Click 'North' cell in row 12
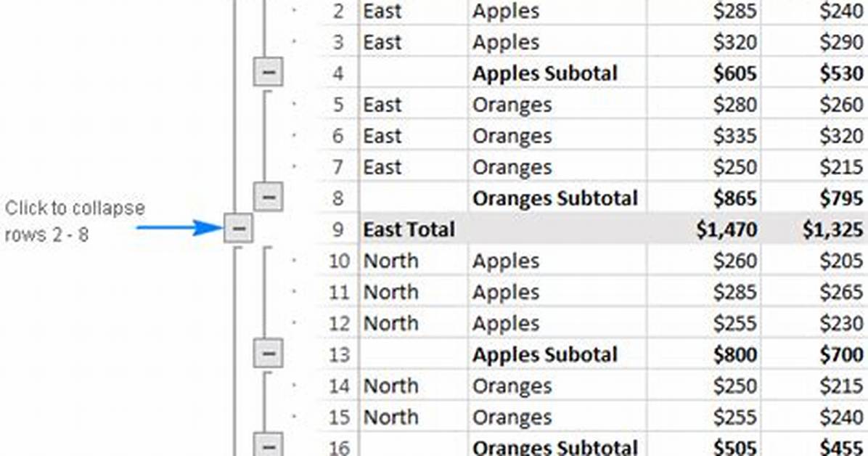This screenshot has width=868, height=456. coord(413,323)
